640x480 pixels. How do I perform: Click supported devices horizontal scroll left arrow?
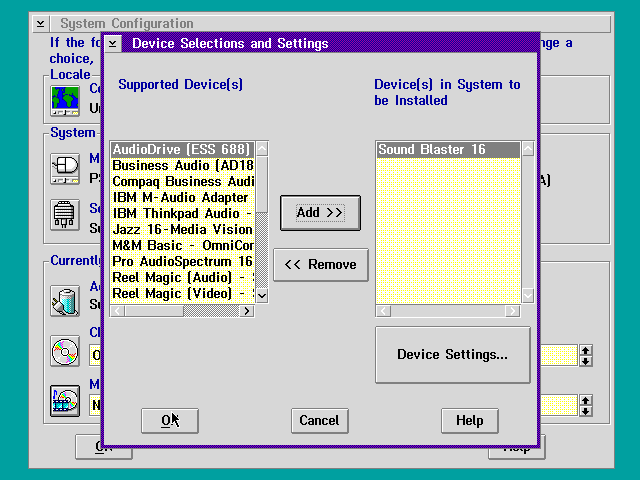[118, 311]
